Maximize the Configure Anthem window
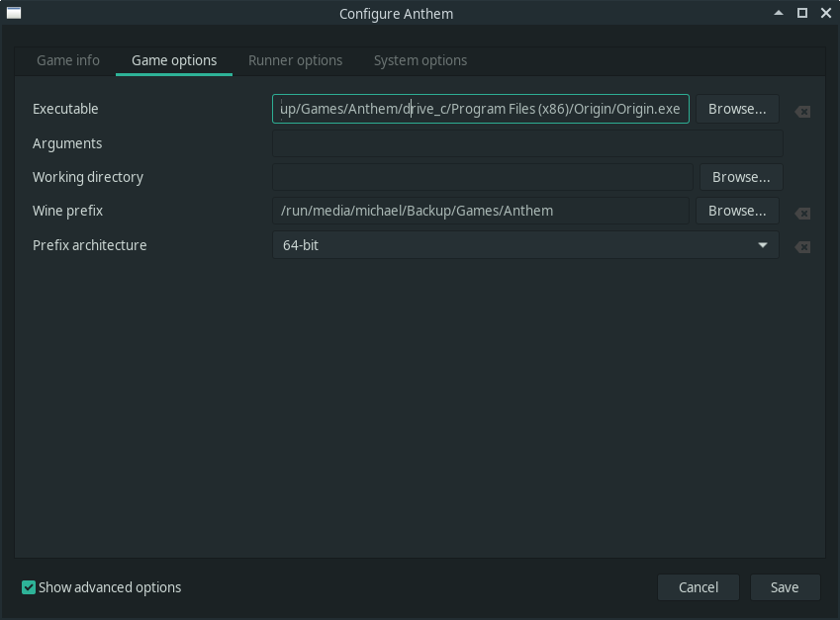Image resolution: width=840 pixels, height=620 pixels. [802, 13]
